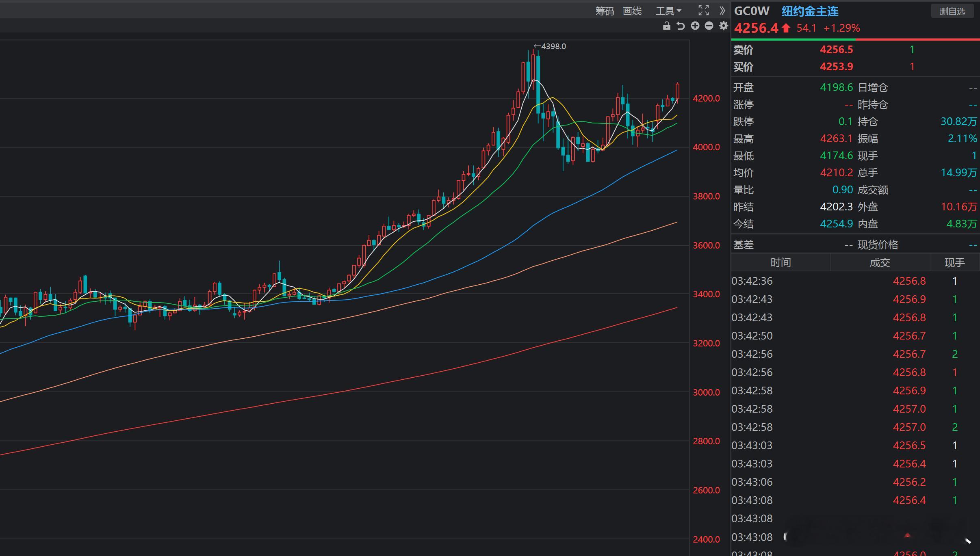The width and height of the screenshot is (980, 556).
Task: Click the 时间 column header
Action: 781,262
